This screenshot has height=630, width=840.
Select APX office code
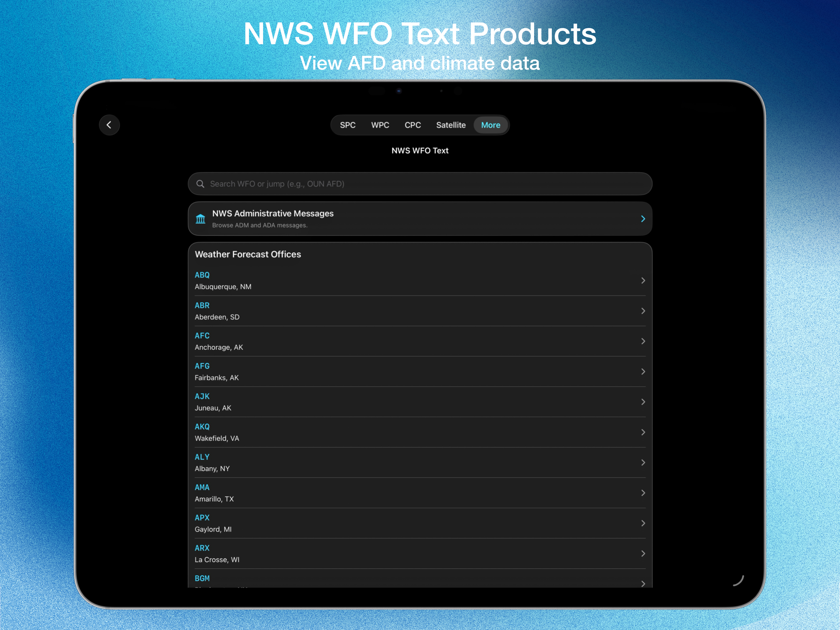pos(202,518)
